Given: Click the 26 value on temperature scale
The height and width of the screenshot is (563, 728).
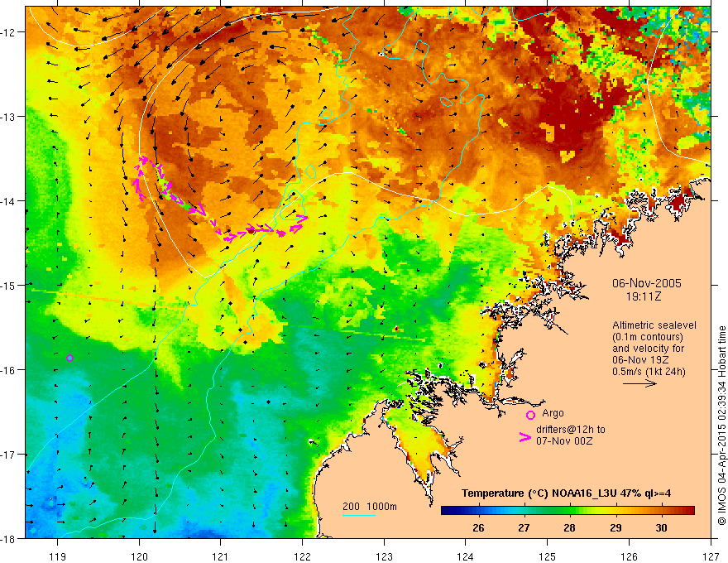Looking at the screenshot, I should (478, 527).
